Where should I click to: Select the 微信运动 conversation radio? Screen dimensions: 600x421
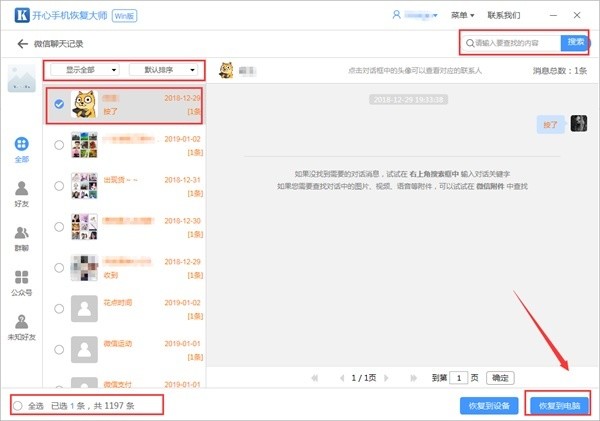59,349
